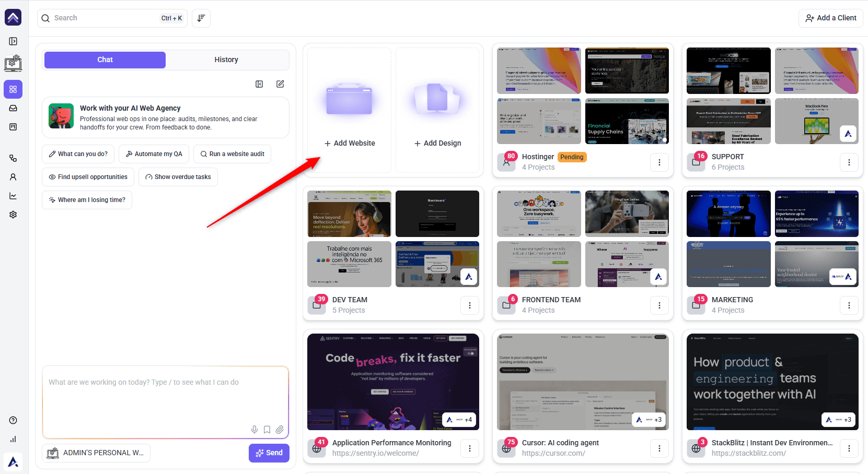Click the bookmark icon in chat input
Image resolution: width=868 pixels, height=474 pixels.
[267, 430]
